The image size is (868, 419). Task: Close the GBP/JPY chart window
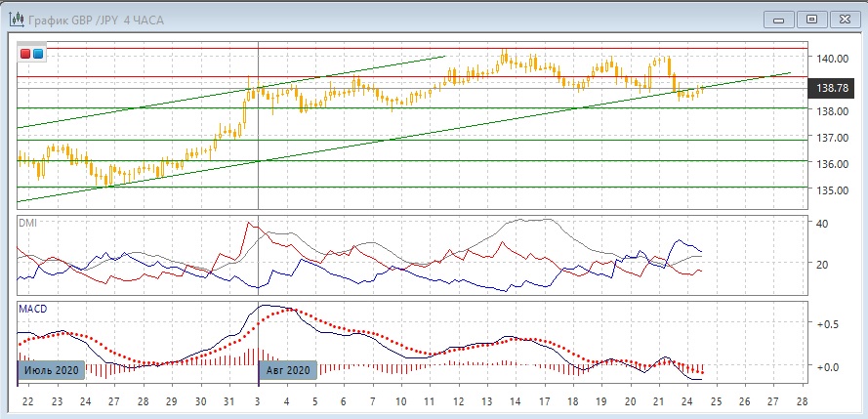point(843,18)
